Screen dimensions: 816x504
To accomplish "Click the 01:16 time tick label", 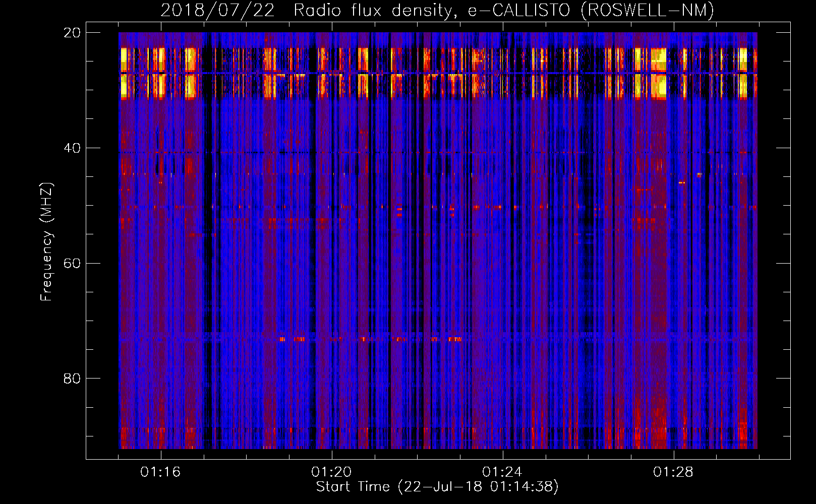I will (160, 472).
